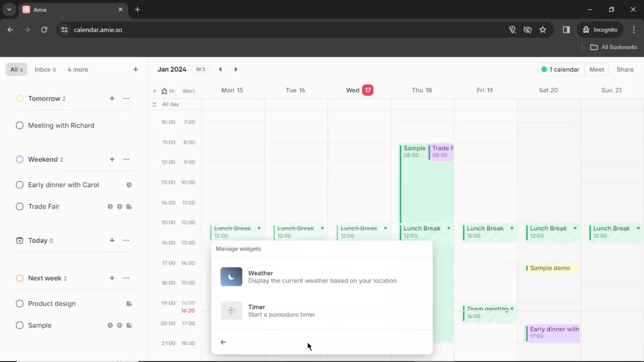The height and width of the screenshot is (362, 644).
Task: Expand the Weekend tasks section
Action: click(x=43, y=159)
